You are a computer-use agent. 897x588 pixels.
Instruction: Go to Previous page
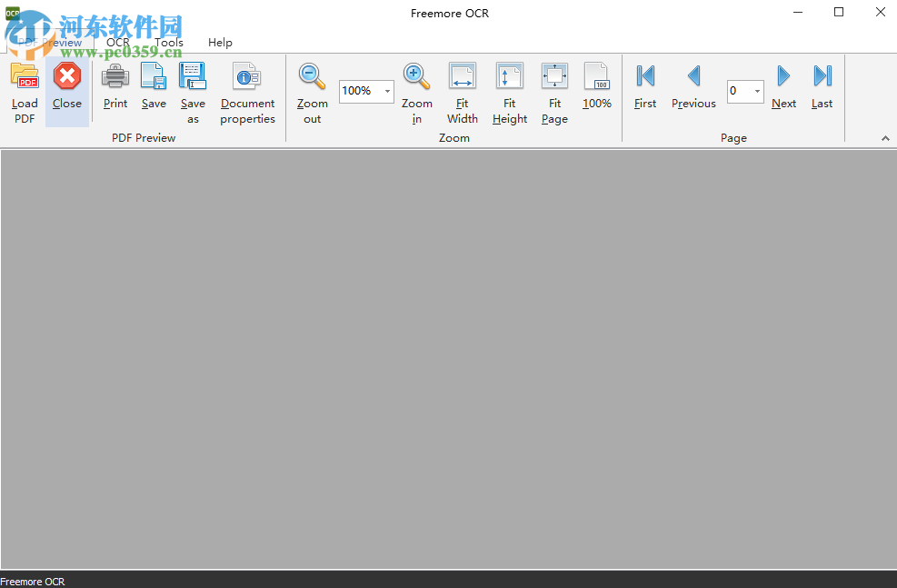click(x=693, y=85)
